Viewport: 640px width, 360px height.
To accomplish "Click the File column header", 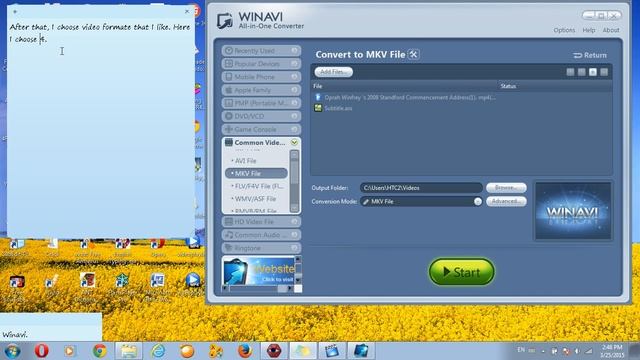I will click(x=318, y=86).
